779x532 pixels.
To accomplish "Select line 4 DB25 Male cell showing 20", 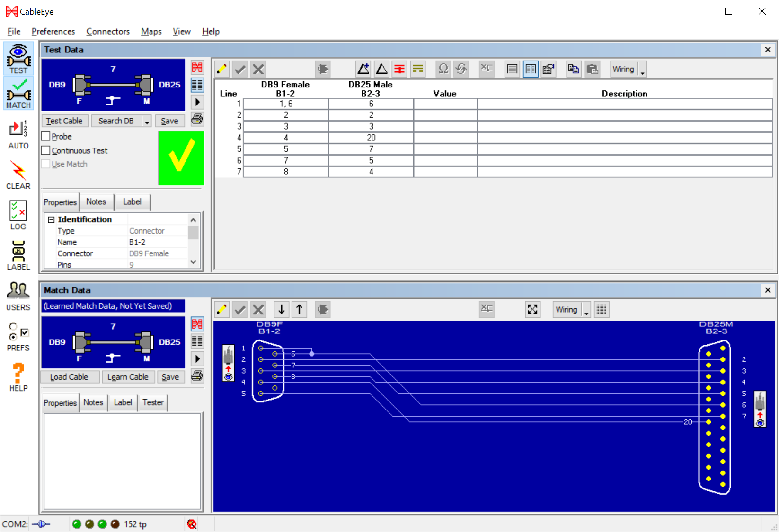I will 371,138.
